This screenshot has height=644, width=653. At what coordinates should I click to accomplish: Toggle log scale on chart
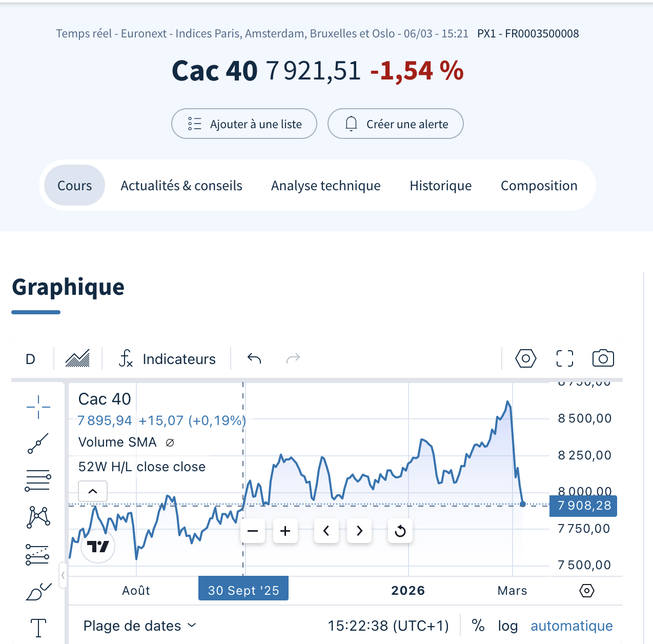click(x=507, y=626)
